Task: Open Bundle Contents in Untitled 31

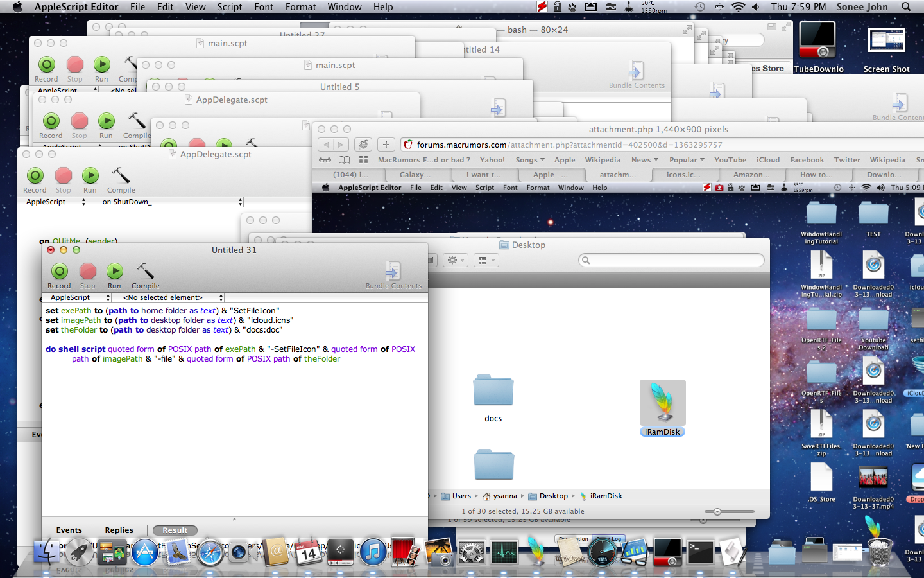Action: (393, 275)
